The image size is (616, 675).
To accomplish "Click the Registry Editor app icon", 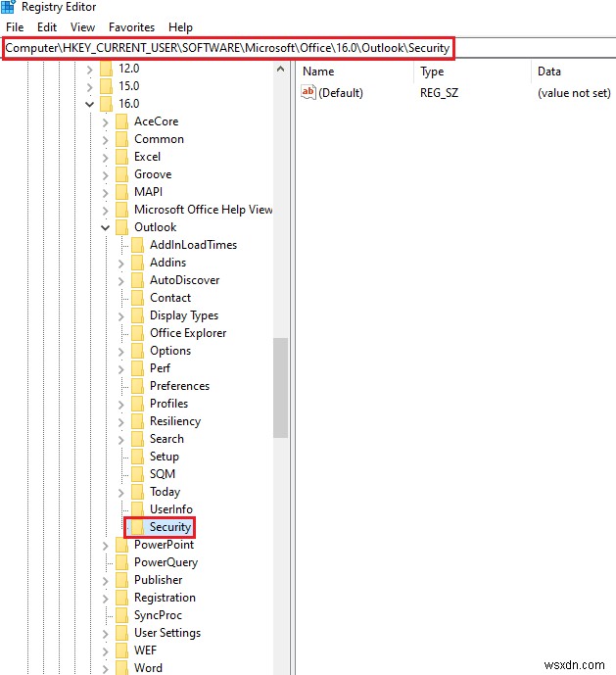I will (x=8, y=7).
